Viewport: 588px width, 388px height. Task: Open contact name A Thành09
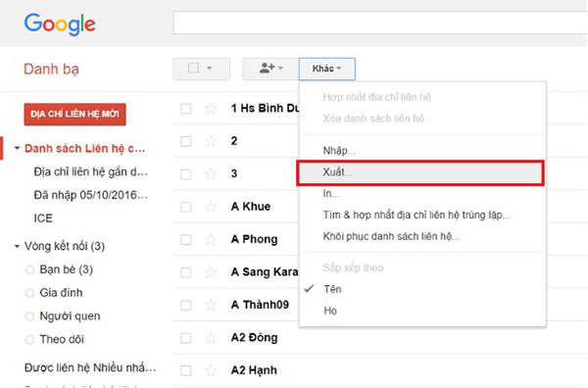coord(260,305)
